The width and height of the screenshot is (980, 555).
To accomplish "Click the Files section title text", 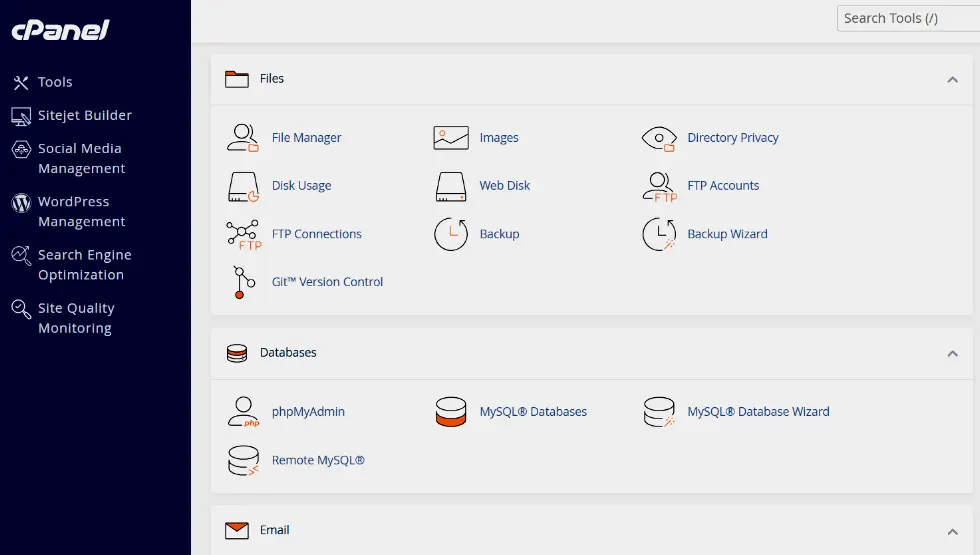I will coord(272,79).
